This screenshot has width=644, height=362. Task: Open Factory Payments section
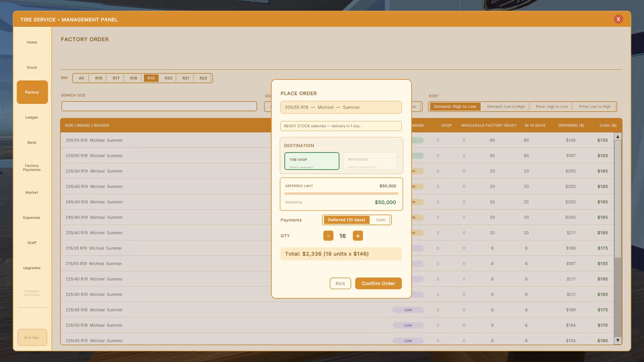(x=32, y=168)
